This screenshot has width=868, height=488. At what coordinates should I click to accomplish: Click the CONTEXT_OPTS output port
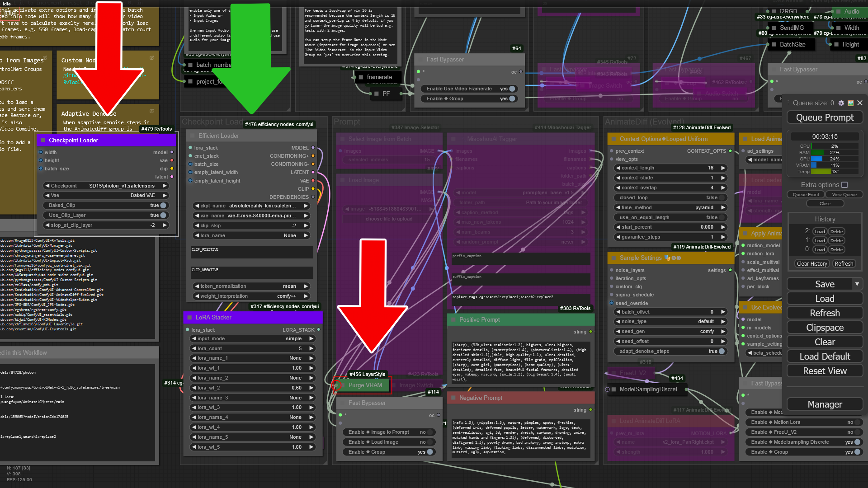click(730, 151)
